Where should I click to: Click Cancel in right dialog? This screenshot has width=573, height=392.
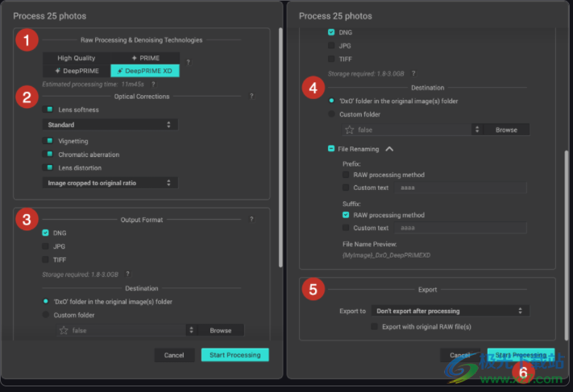(x=459, y=355)
